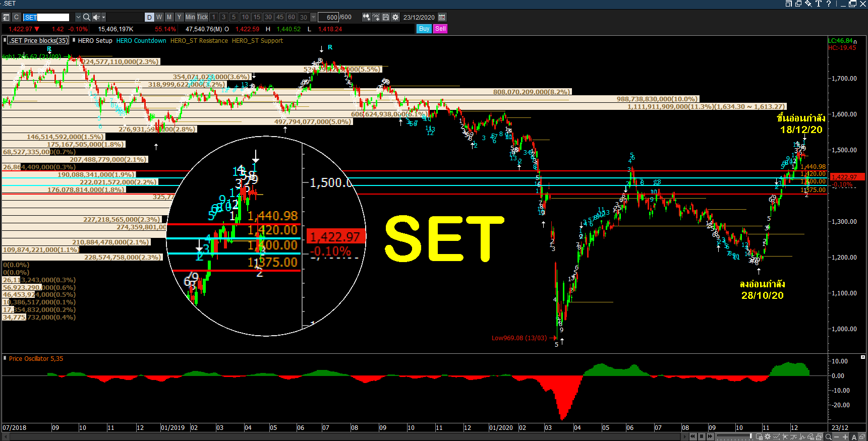This screenshot has width=868, height=441.
Task: Switch to the Y yearly timeframe
Action: [179, 17]
